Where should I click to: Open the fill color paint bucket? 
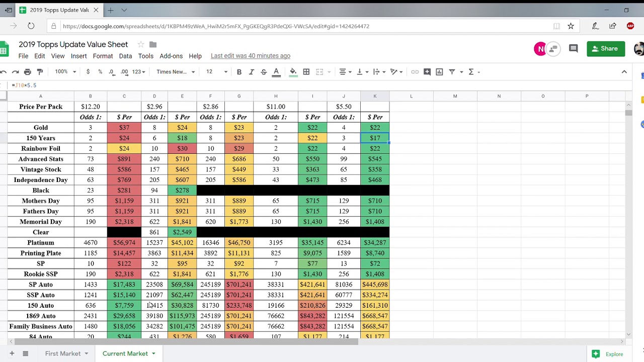coord(293,72)
